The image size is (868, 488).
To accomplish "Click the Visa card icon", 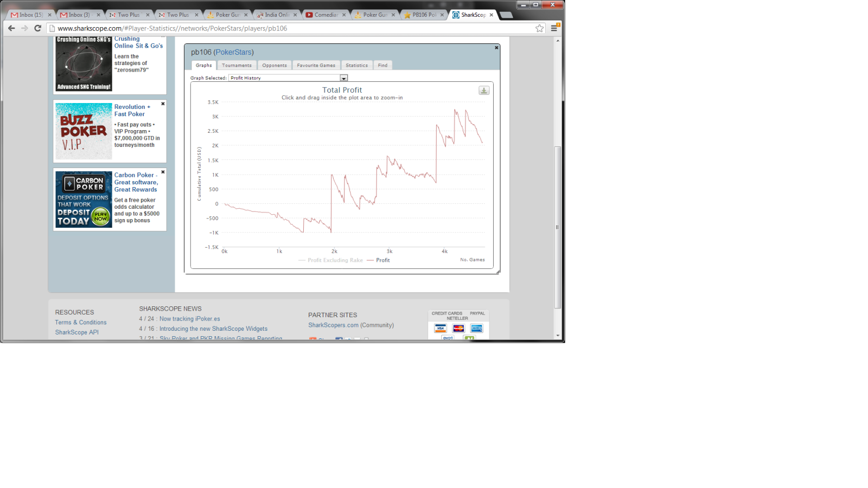I will point(440,328).
